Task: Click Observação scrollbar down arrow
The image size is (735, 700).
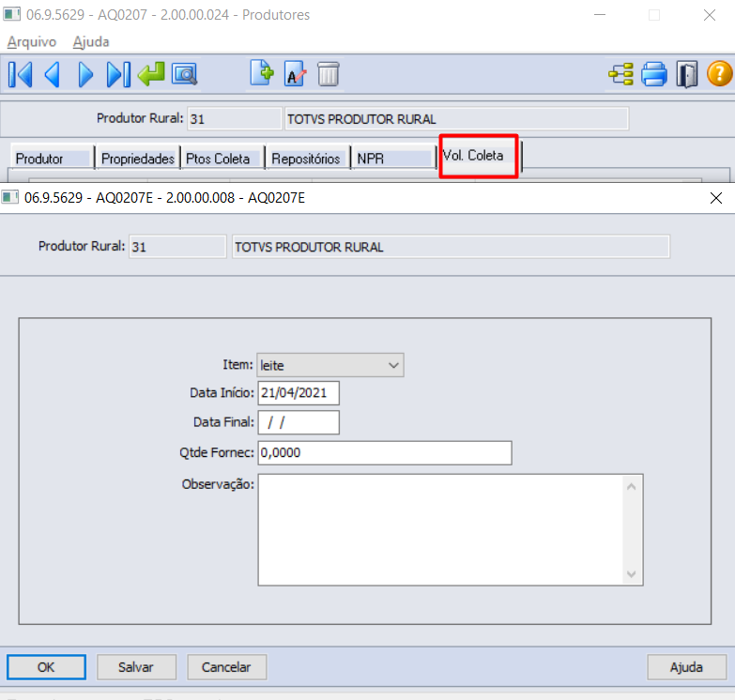Action: (x=632, y=574)
